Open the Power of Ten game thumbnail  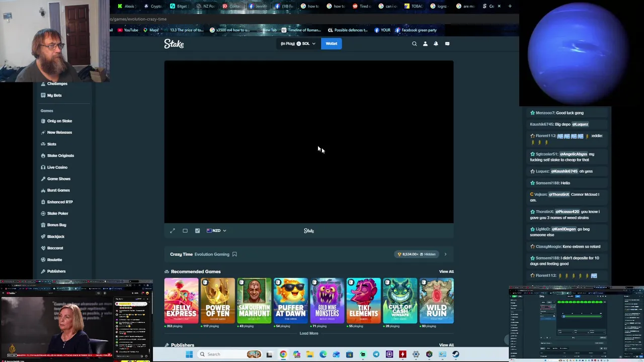pos(218,301)
